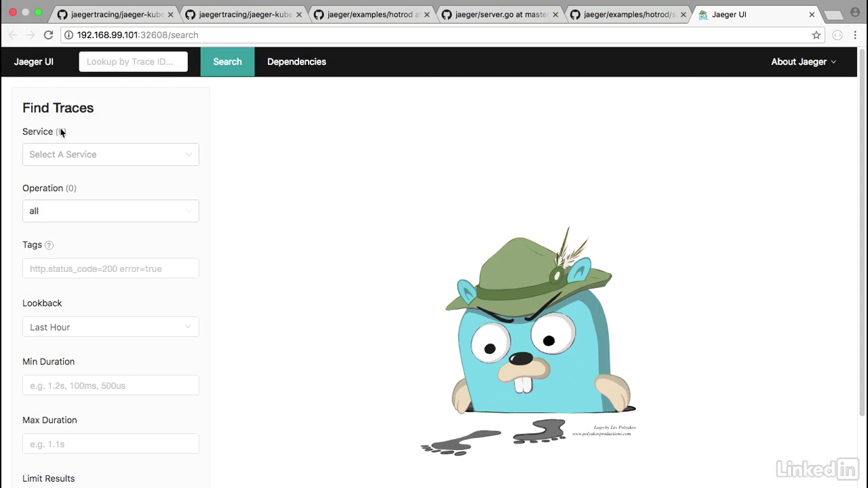Go back with the browser back arrow
Screen dimensions: 868x488
point(13,35)
